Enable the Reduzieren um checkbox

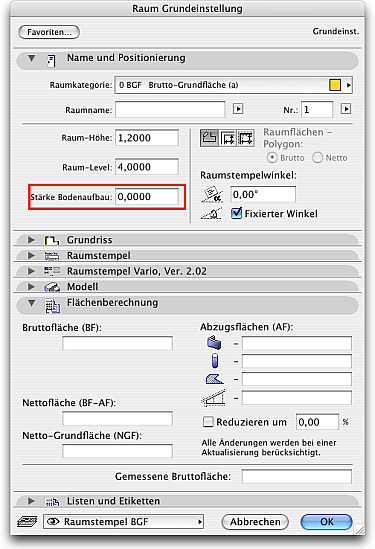click(x=208, y=422)
